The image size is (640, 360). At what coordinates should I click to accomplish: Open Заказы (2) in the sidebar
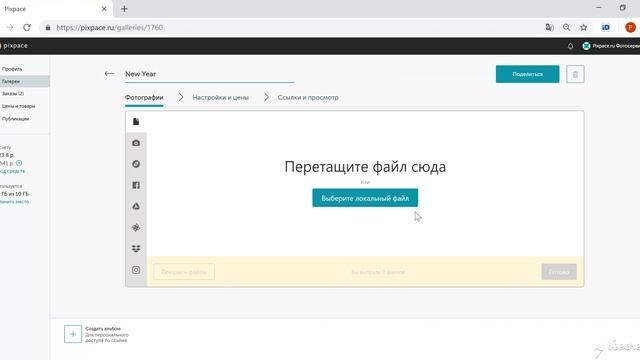coord(13,93)
